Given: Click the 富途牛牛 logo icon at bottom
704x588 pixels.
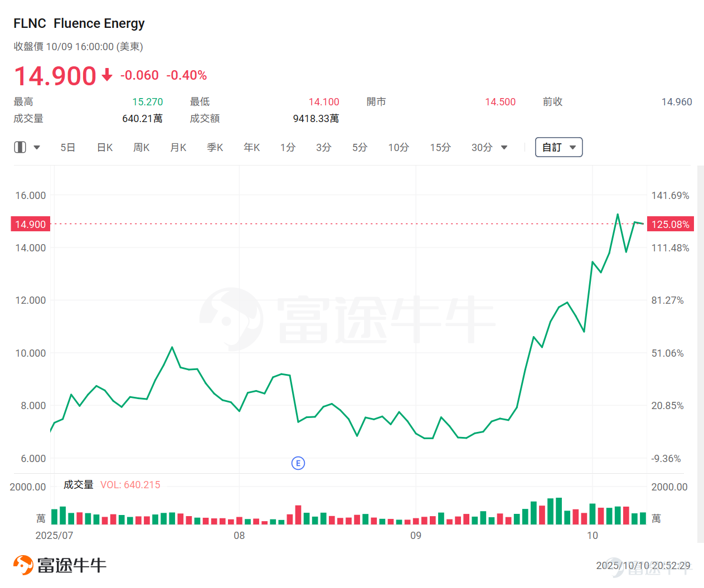Looking at the screenshot, I should (x=23, y=565).
